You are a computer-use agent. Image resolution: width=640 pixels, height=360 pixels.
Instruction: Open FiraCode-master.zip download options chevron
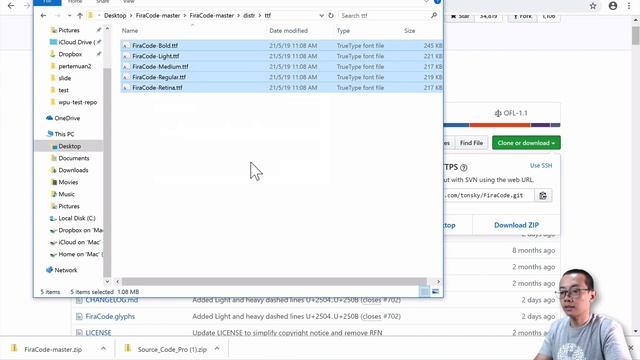tap(103, 349)
